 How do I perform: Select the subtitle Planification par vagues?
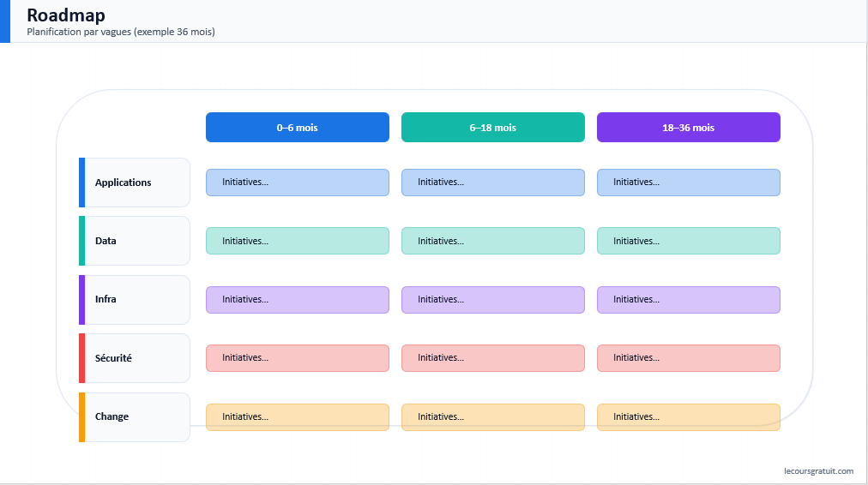pyautogui.click(x=121, y=33)
